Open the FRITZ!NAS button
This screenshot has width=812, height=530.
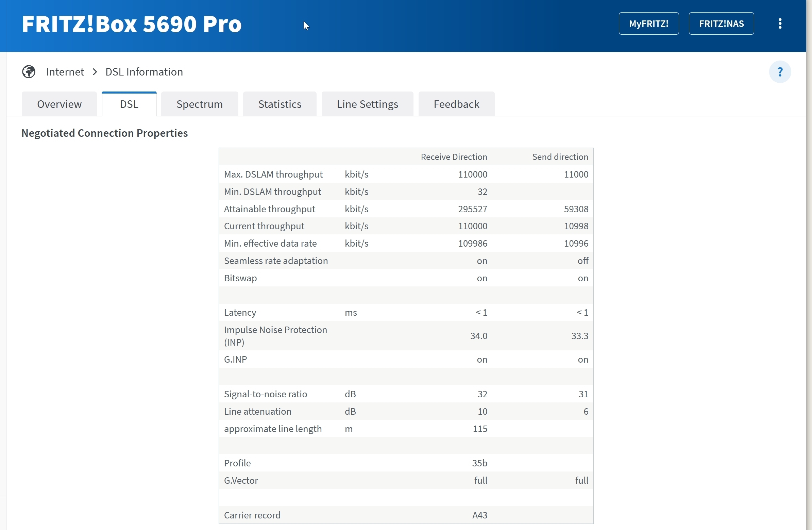pos(721,23)
